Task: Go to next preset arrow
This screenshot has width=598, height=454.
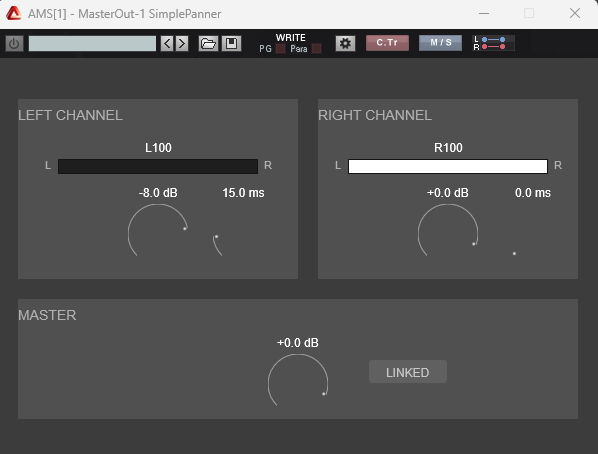Action: tap(182, 43)
